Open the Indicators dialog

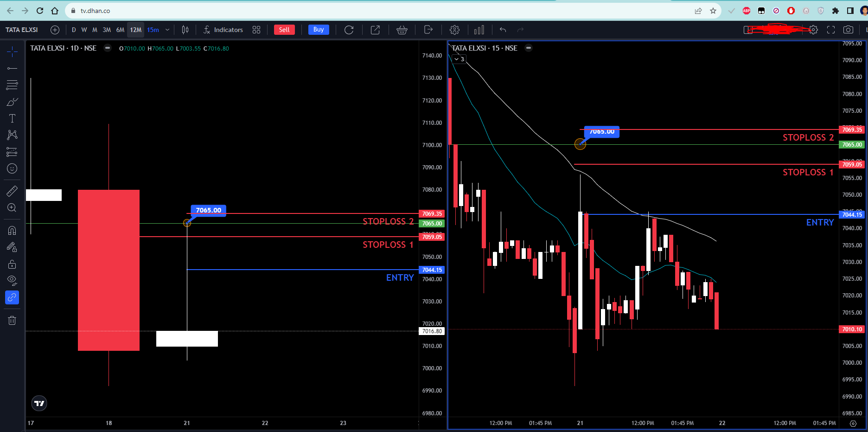point(223,30)
